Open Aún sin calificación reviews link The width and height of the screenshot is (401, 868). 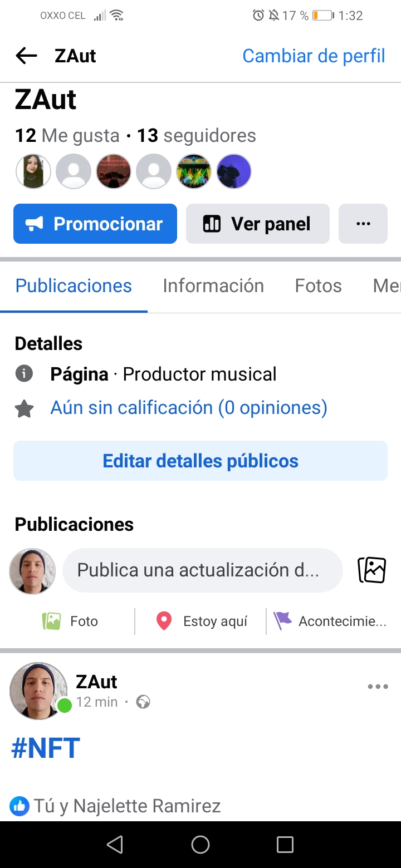188,408
